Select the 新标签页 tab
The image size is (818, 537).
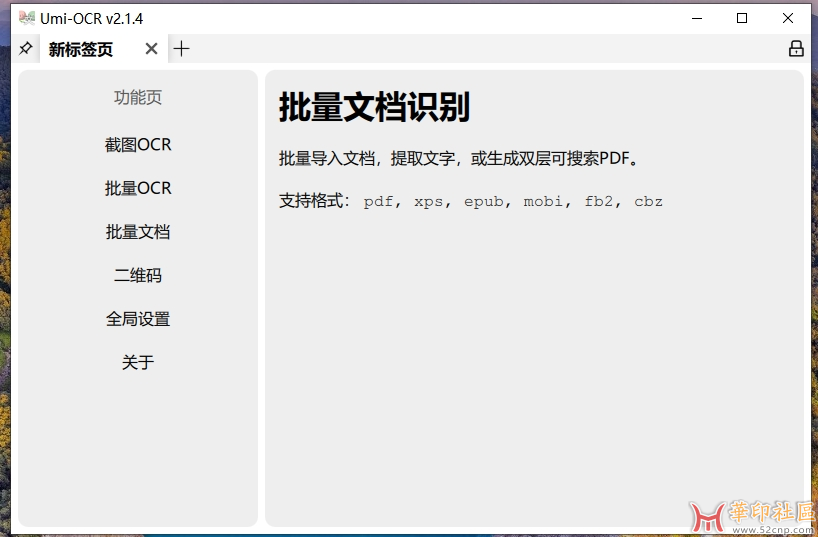[x=103, y=49]
